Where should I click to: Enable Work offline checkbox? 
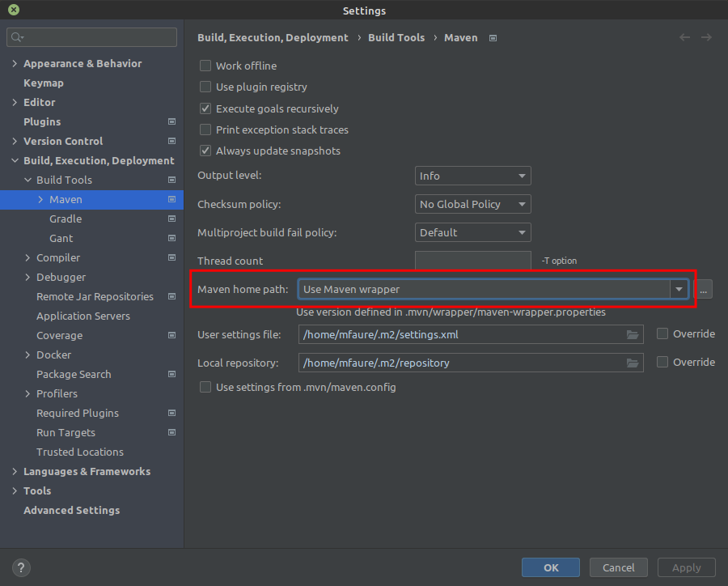click(x=205, y=66)
